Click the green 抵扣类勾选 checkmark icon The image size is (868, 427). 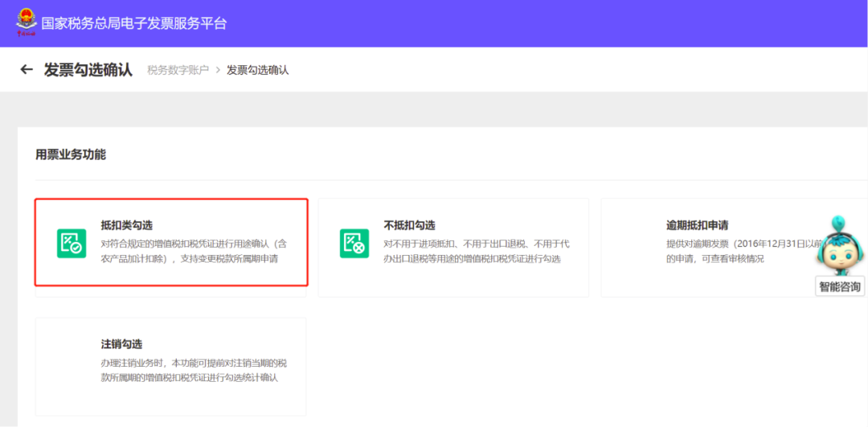(72, 244)
